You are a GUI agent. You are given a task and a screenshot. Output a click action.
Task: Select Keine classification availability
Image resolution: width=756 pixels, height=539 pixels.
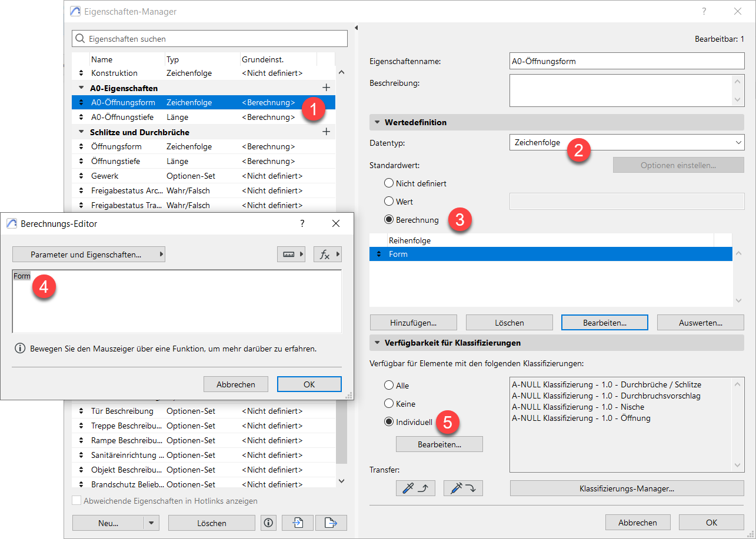389,404
